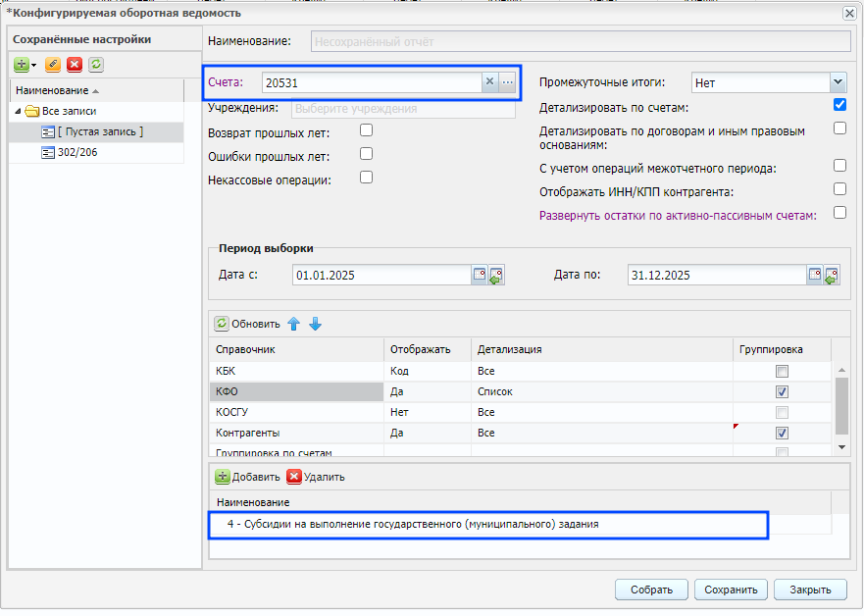The height and width of the screenshot is (616, 864).
Task: Move row down with blue arrow
Action: point(315,324)
